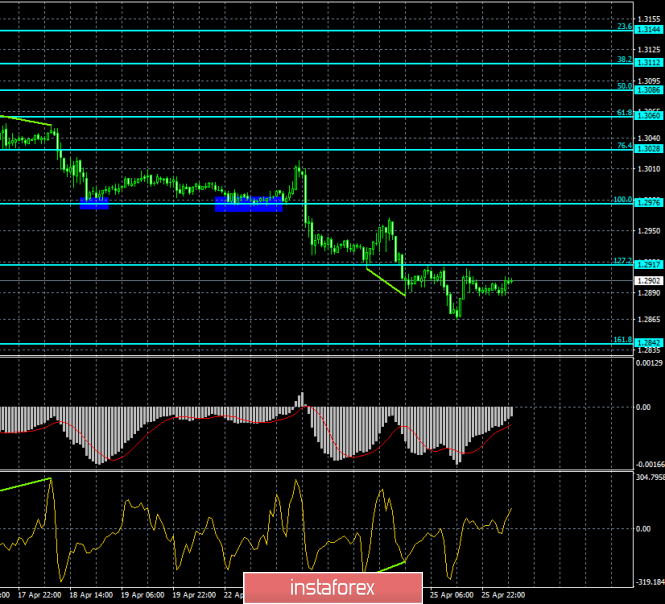665x604 pixels.
Task: Click the 1.3086 price label at 50.0 level
Action: point(649,90)
